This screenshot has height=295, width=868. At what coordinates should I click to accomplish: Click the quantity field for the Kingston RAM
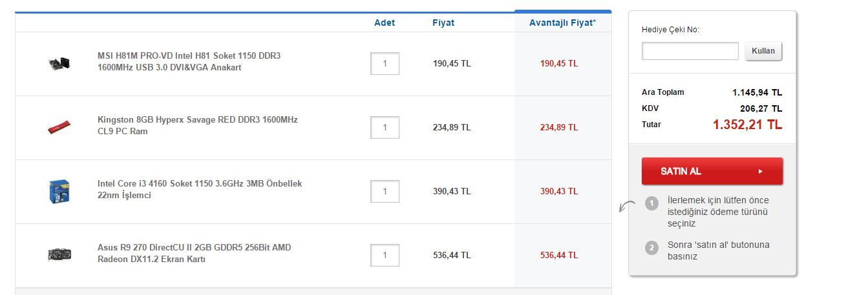coord(385,127)
